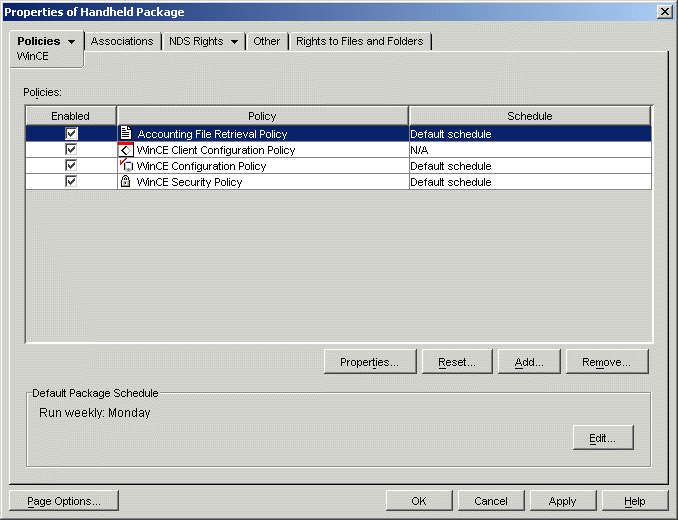Click the Reset... button
Image resolution: width=678 pixels, height=520 pixels.
tap(457, 362)
